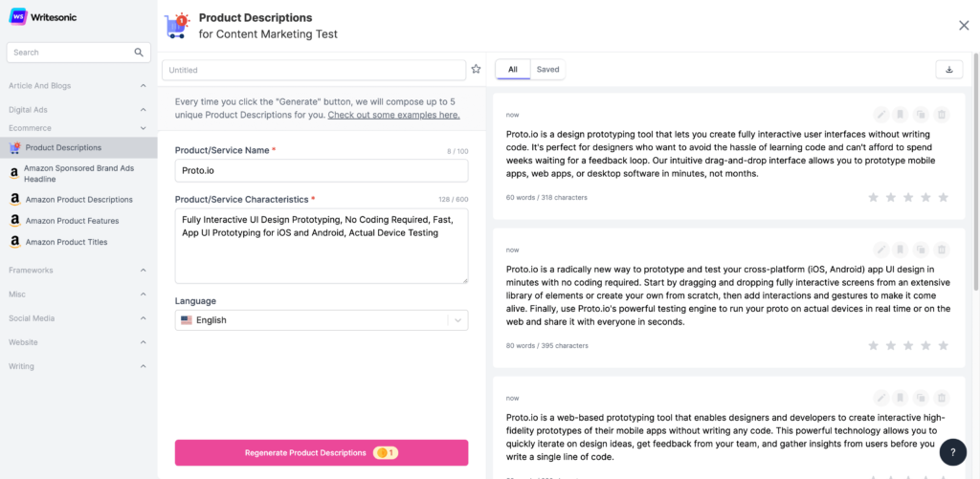Viewport: 980px width, 479px height.
Task: Expand the Writing section
Action: (78, 366)
